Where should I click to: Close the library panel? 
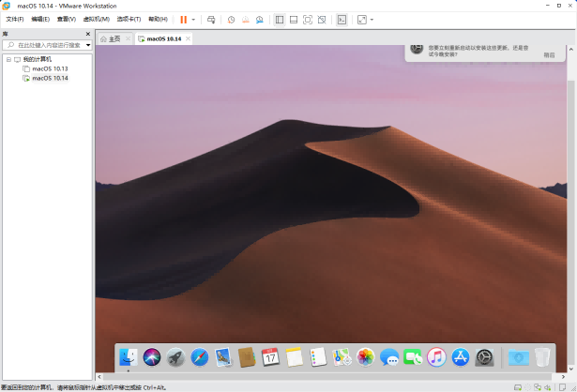coord(88,34)
